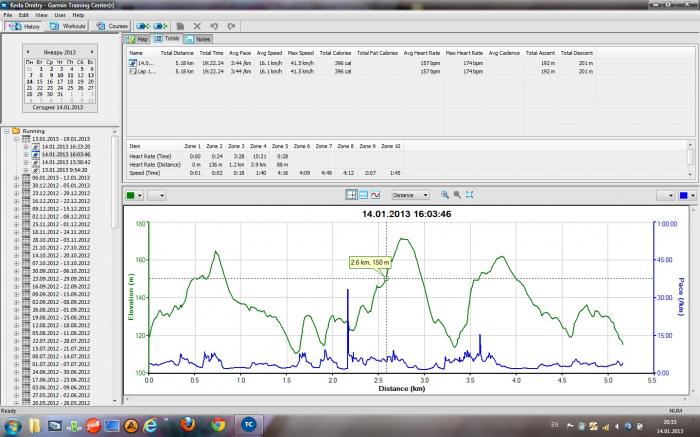Open the Courses view
Viewport: 700px width, 437px height.
click(x=112, y=26)
